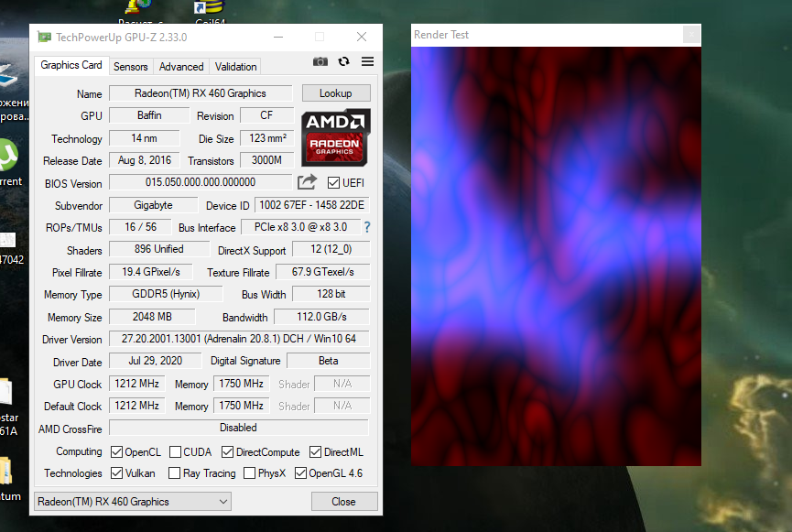Screen dimensions: 792x532
Task: Toggle the OpenCL checkbox
Action: point(116,451)
